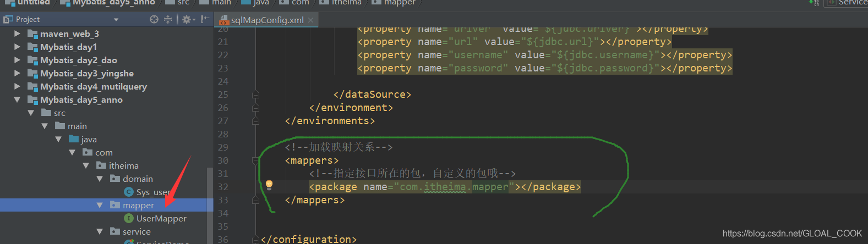Open the Project panel gear settings
The height and width of the screenshot is (244, 868).
(x=188, y=19)
